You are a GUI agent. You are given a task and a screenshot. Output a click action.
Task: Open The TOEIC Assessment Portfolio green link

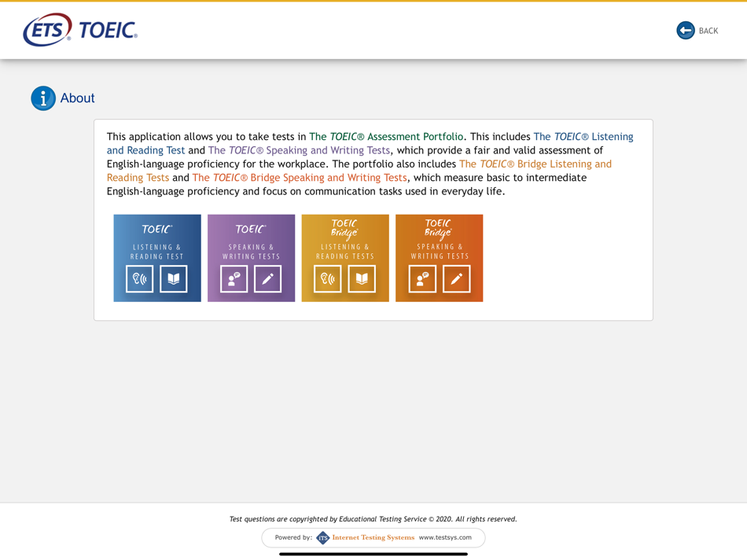pos(386,137)
